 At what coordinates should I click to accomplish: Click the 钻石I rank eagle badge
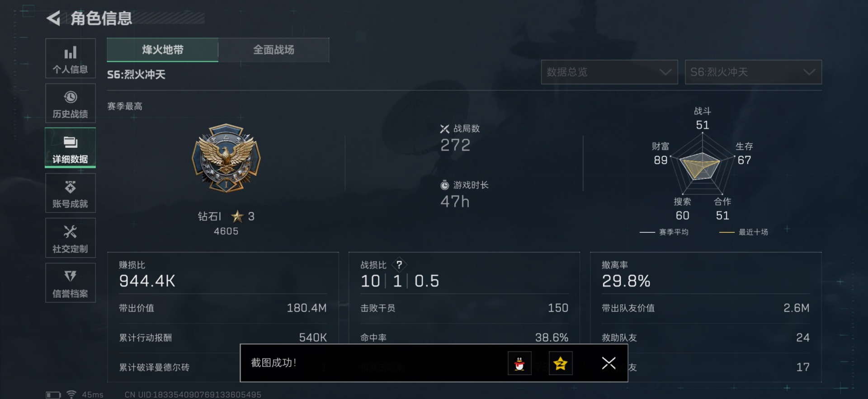(226, 158)
